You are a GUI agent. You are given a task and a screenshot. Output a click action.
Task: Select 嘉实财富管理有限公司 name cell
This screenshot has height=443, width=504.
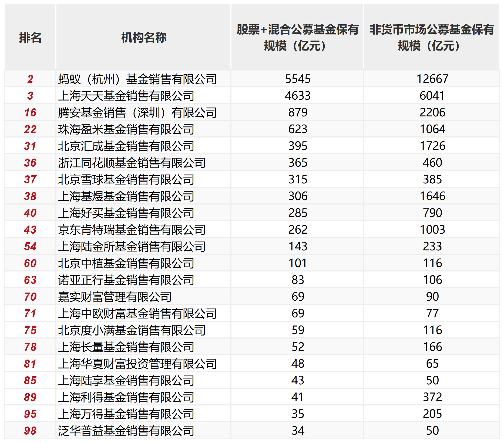pos(116,297)
